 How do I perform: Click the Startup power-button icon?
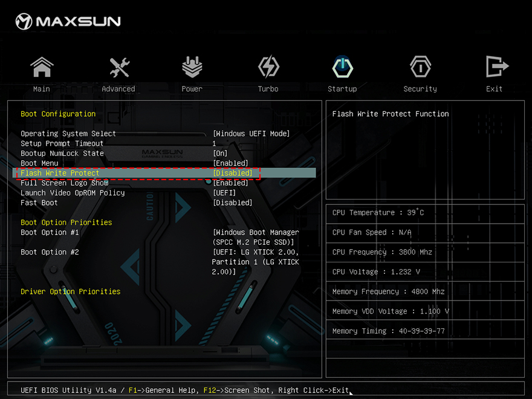tap(342, 67)
